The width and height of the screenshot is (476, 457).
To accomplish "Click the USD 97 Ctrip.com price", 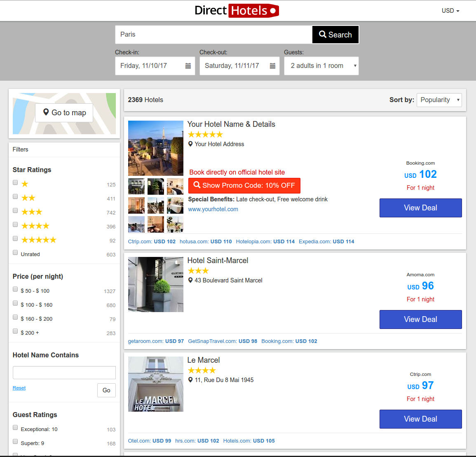I will click(x=420, y=386).
